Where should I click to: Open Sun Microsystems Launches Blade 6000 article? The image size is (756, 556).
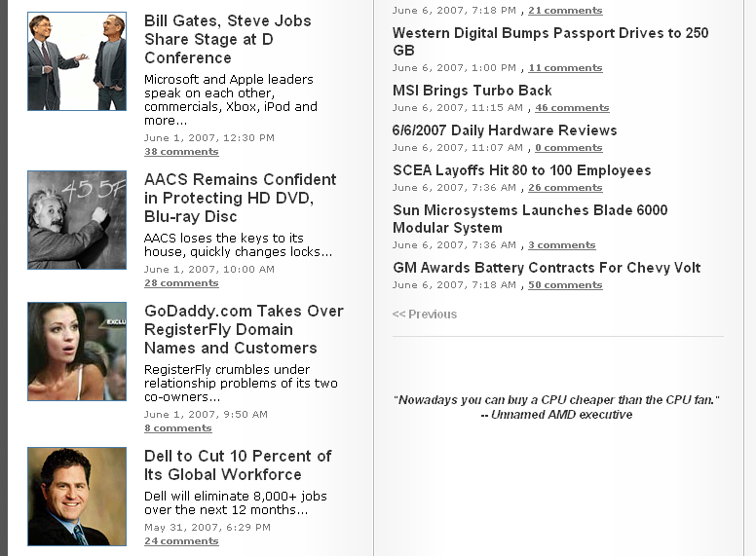pos(530,219)
